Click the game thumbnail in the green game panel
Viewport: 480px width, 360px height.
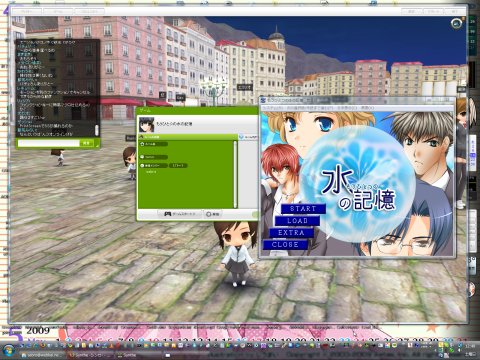point(146,125)
